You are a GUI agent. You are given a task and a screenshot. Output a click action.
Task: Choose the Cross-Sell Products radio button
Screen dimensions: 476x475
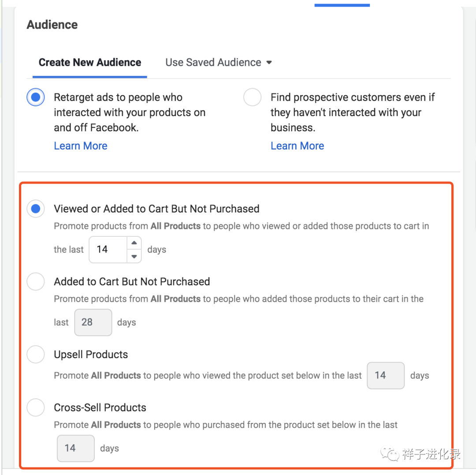36,407
